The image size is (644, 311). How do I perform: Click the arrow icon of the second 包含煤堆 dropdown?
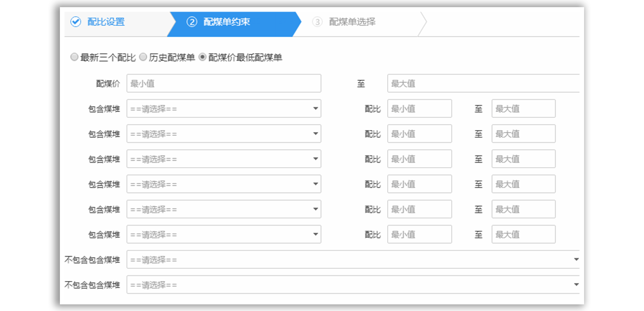(315, 134)
